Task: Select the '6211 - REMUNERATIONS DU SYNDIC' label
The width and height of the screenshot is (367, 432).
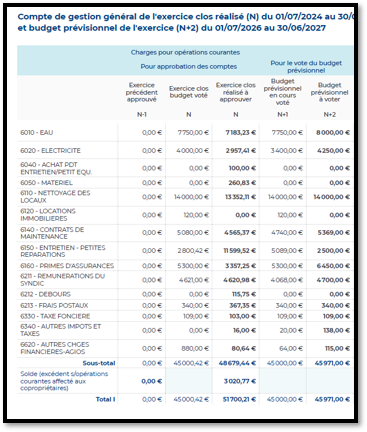Action: (x=62, y=280)
